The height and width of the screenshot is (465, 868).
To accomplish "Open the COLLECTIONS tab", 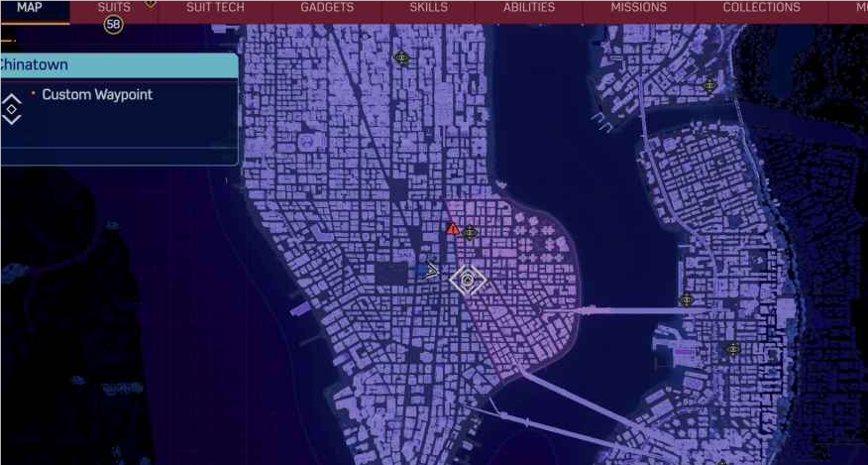I will (761, 8).
